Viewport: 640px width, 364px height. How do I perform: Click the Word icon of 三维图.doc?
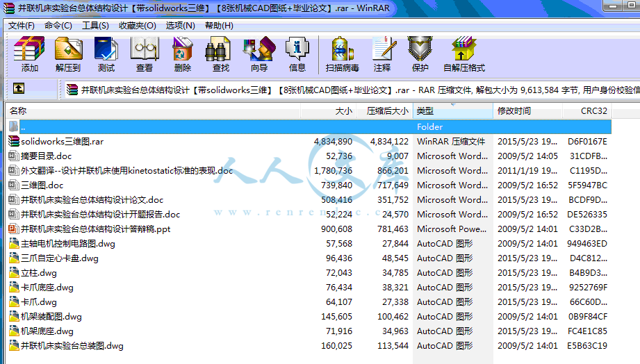tap(14, 185)
